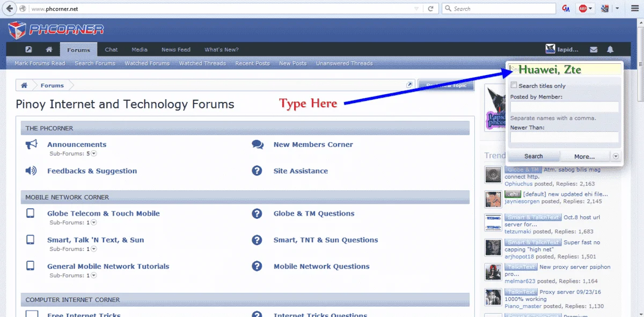The image size is (644, 317).
Task: Click Mark Forums Read in sub-navigation
Action: (x=40, y=63)
